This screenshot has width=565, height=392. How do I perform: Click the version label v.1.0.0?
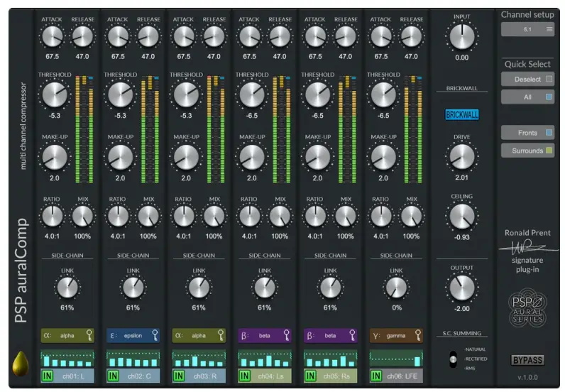[x=527, y=377]
